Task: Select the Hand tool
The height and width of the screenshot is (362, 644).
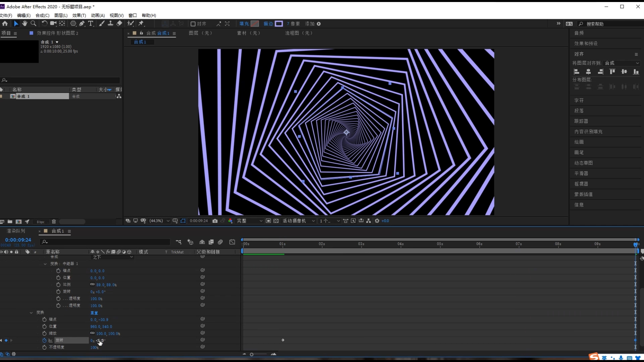Action: click(24, 23)
